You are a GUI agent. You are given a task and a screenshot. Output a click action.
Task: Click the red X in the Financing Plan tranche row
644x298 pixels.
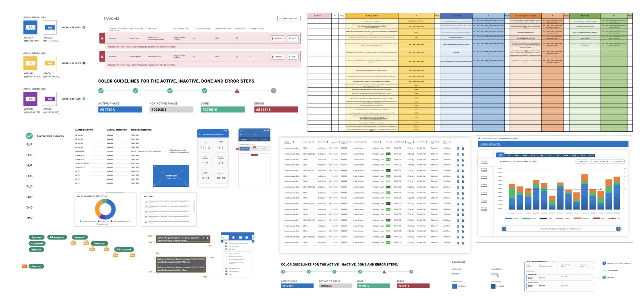coord(237,56)
